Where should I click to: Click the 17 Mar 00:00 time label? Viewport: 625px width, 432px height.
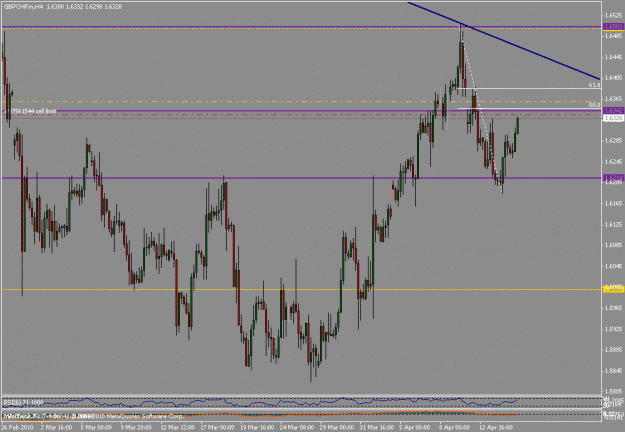[218, 428]
